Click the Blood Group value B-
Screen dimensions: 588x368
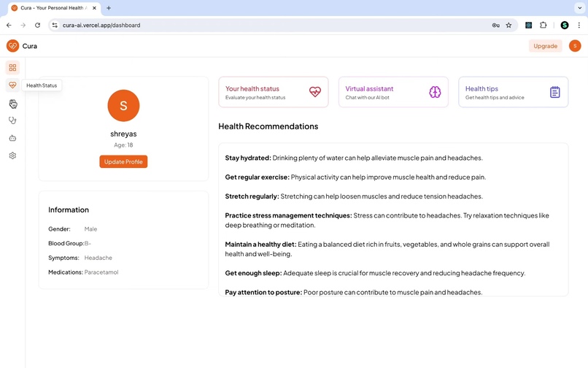pos(88,243)
